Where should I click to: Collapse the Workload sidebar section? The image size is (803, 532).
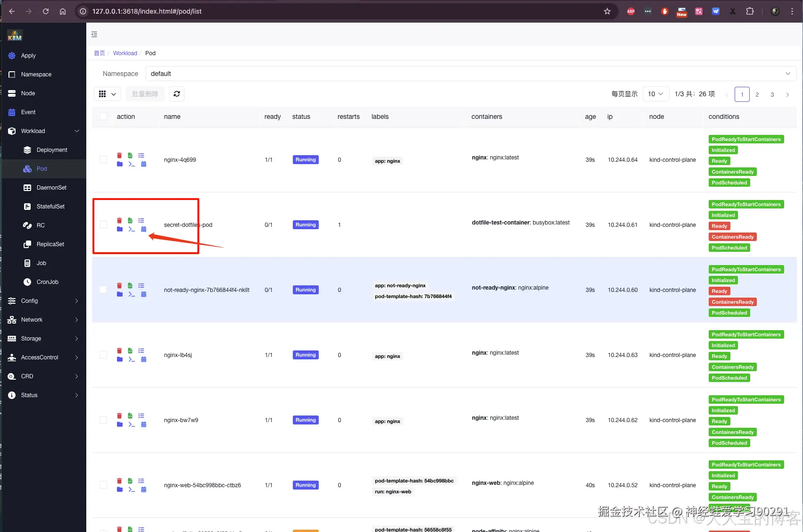tap(43, 131)
